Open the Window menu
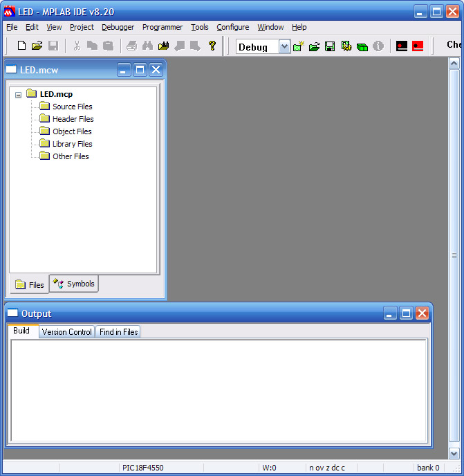464x476 pixels. coord(270,27)
